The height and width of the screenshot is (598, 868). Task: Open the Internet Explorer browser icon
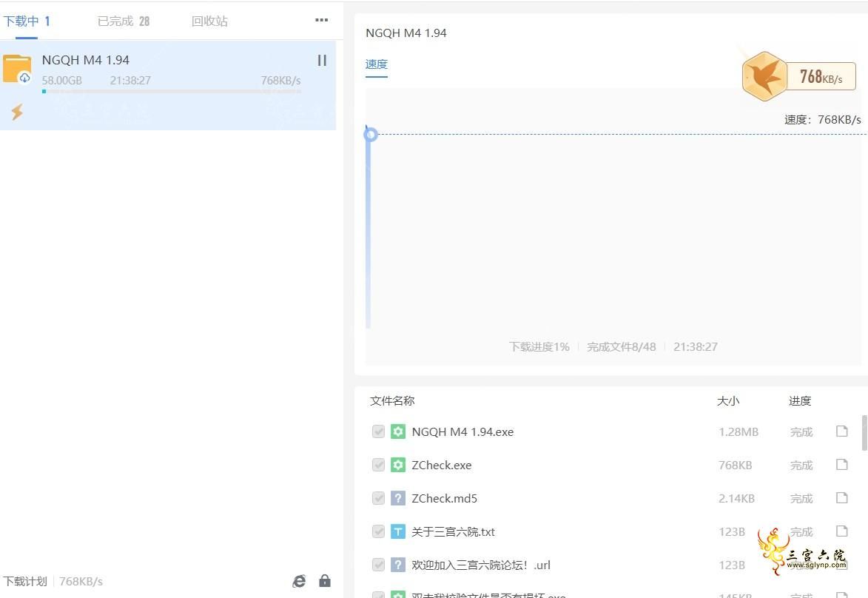(x=299, y=581)
